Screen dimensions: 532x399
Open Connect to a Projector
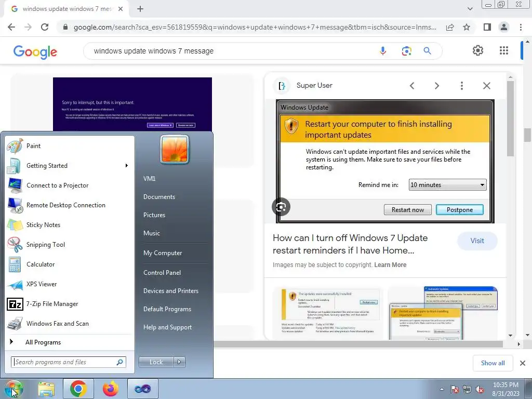pyautogui.click(x=69, y=185)
